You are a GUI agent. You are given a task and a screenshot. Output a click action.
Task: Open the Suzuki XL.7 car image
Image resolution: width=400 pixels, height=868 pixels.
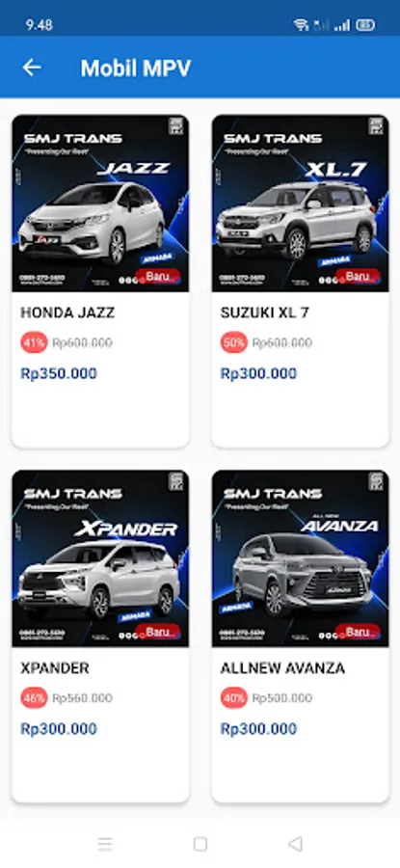301,203
